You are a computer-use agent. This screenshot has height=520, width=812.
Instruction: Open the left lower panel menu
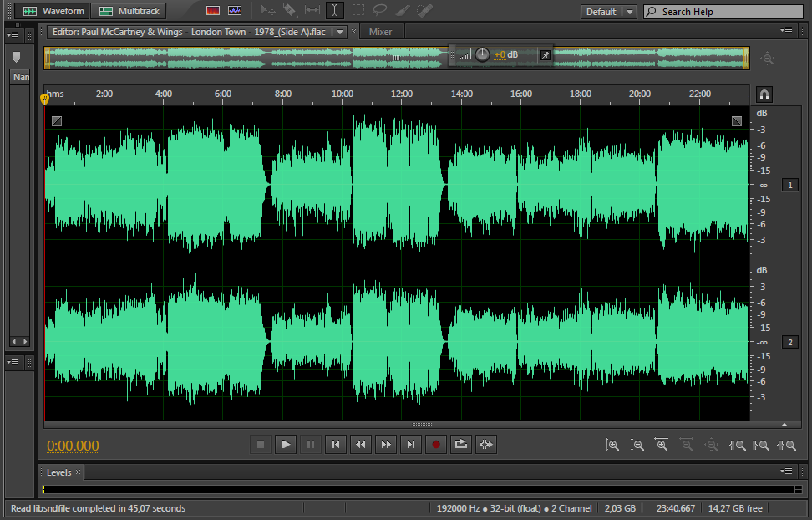(x=13, y=362)
